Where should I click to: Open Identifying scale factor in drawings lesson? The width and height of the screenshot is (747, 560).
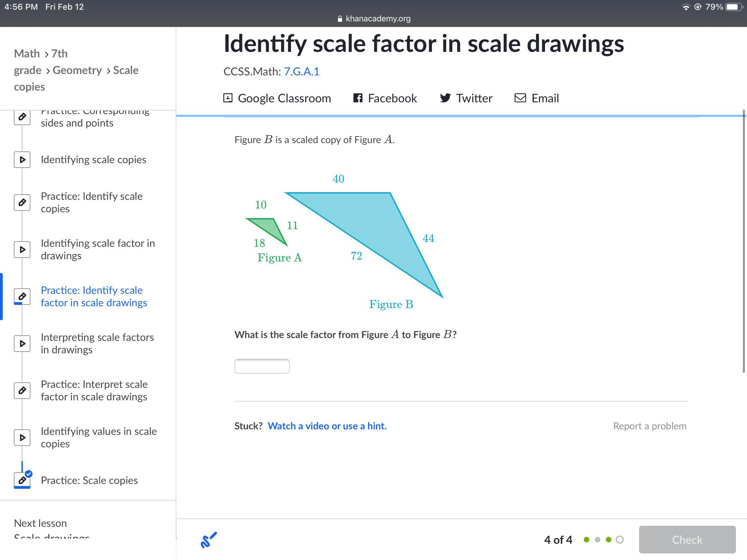click(x=98, y=249)
